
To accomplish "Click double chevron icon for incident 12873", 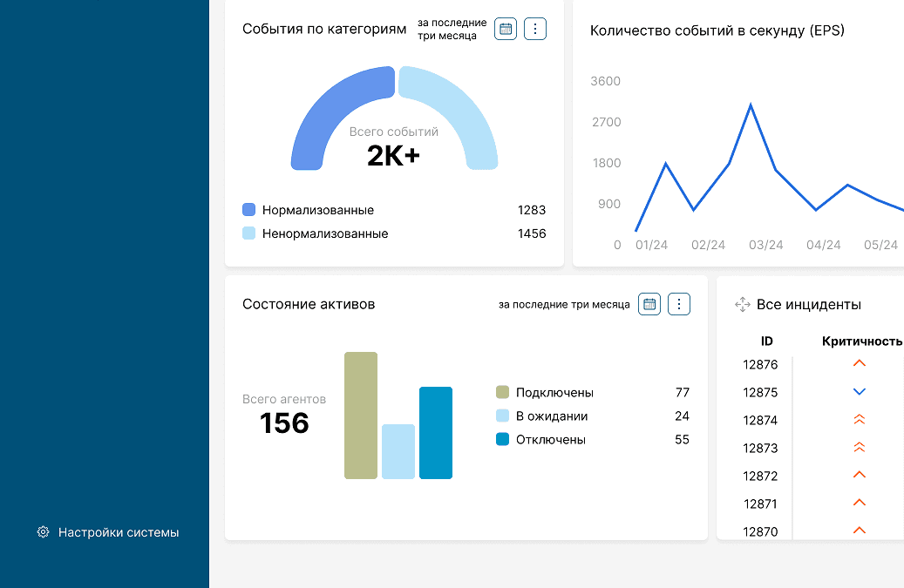I will coord(859,448).
